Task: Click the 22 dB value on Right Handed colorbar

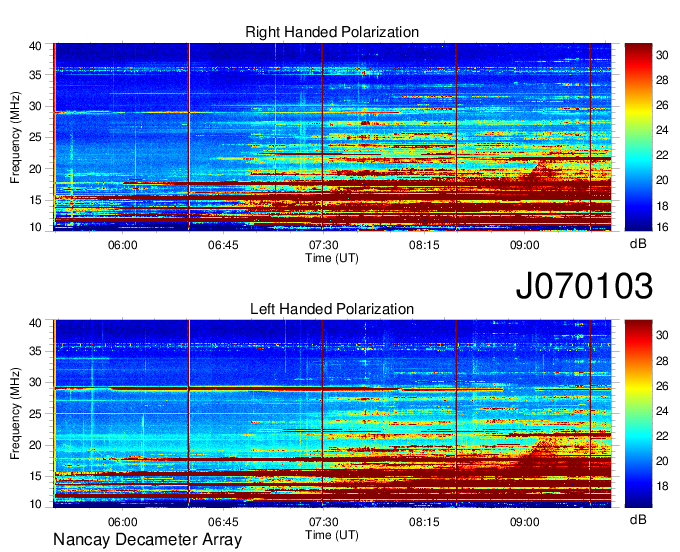Action: (x=662, y=155)
